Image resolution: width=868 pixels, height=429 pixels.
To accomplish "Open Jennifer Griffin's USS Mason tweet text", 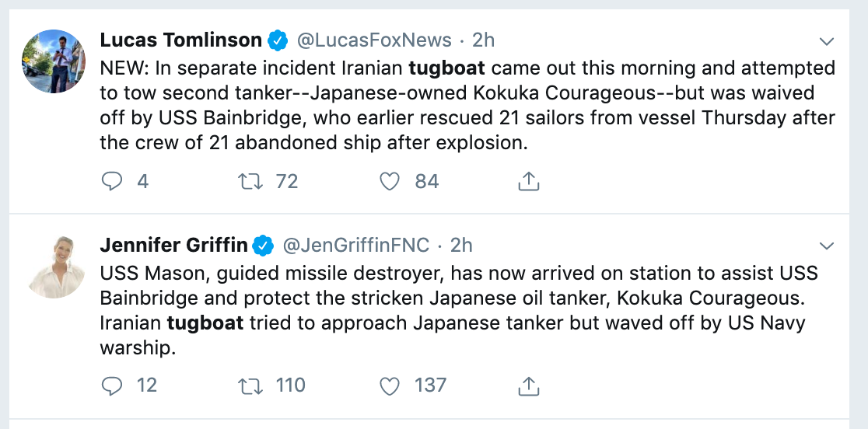I will pyautogui.click(x=459, y=309).
